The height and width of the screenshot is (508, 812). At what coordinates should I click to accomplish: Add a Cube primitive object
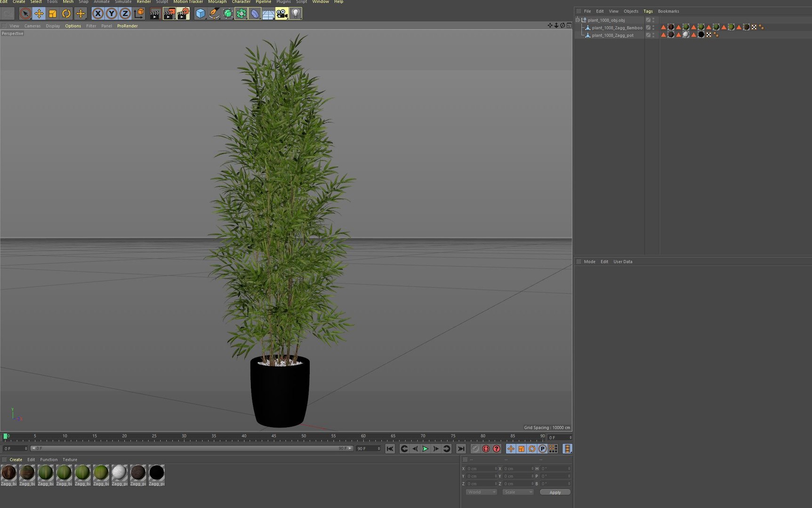coord(201,14)
